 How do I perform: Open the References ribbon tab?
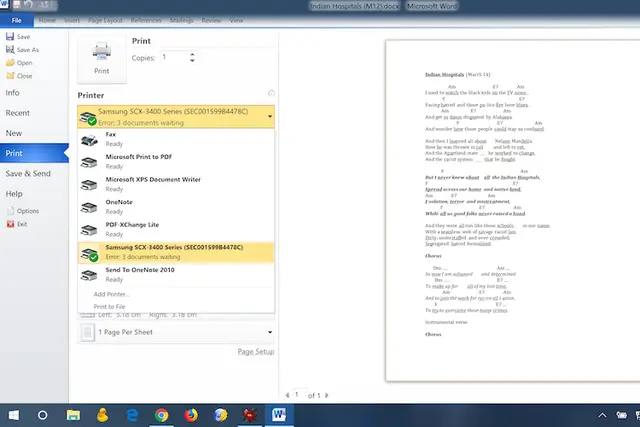(x=146, y=20)
